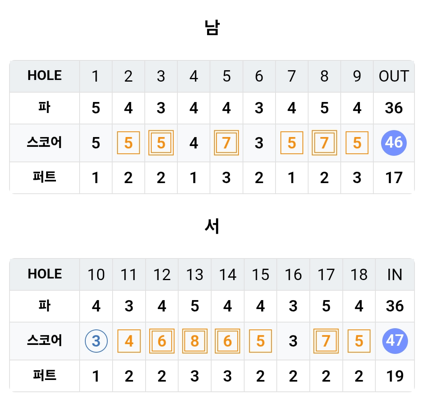Select the double-boxed 7 on hole 5

click(226, 143)
